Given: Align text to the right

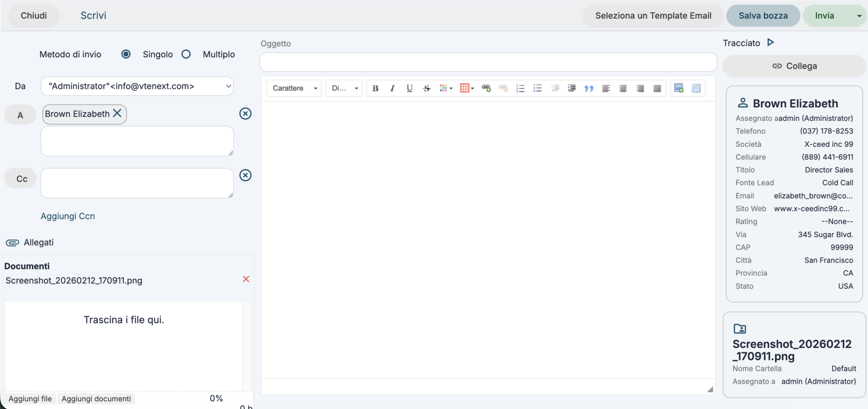Looking at the screenshot, I should (x=640, y=88).
